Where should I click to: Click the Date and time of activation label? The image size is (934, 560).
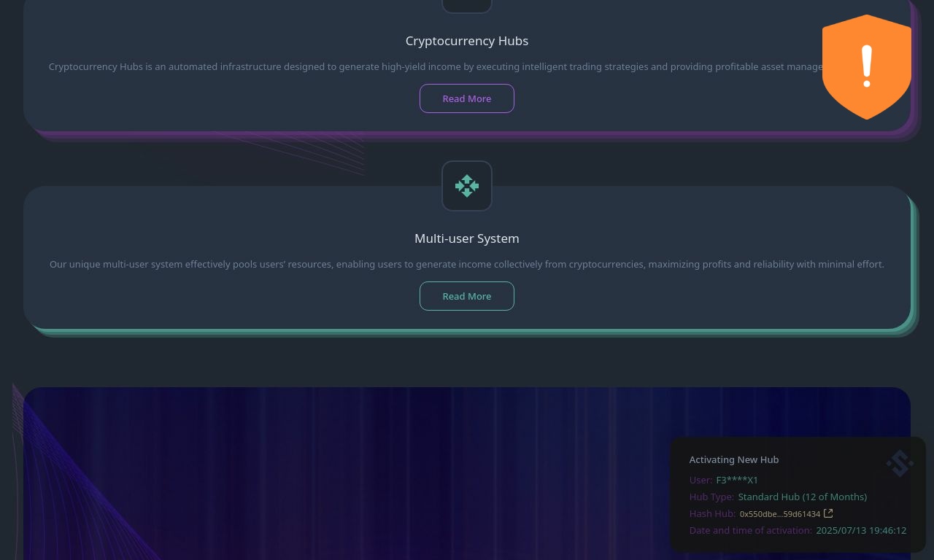[750, 530]
